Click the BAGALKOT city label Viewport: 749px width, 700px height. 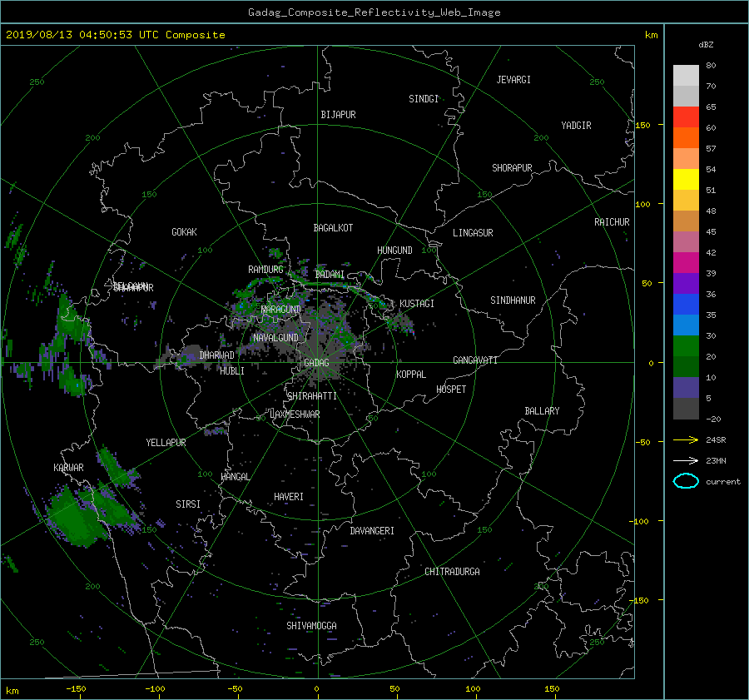point(333,228)
